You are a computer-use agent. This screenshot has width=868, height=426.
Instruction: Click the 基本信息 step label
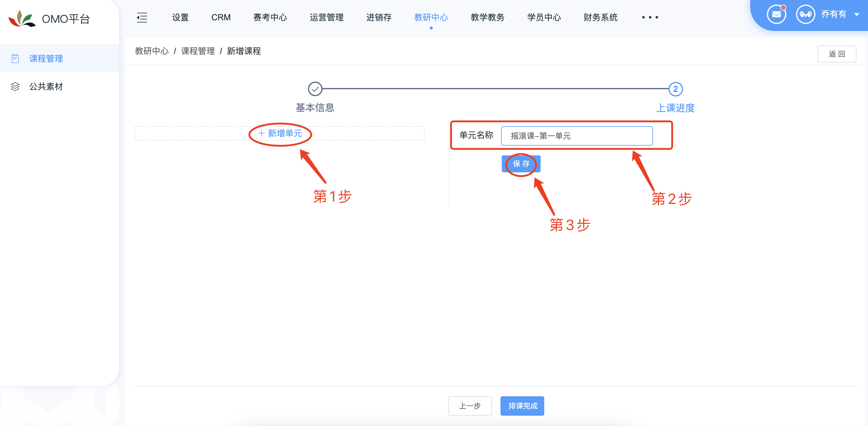point(315,107)
